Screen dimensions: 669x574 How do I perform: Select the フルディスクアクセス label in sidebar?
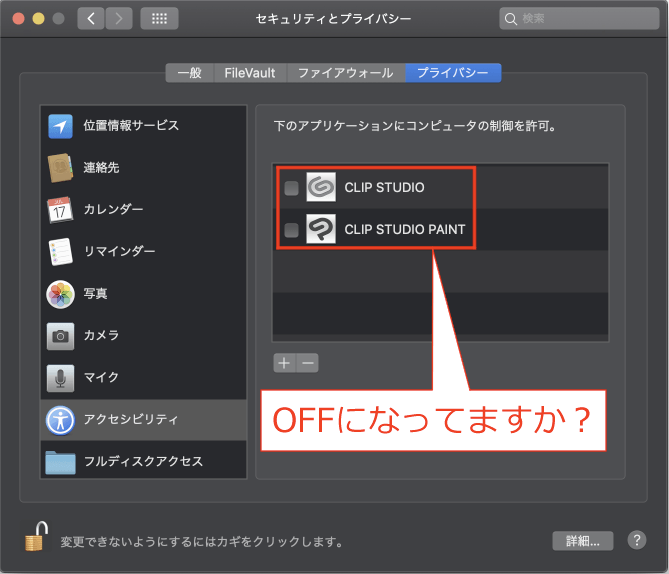coord(143,461)
